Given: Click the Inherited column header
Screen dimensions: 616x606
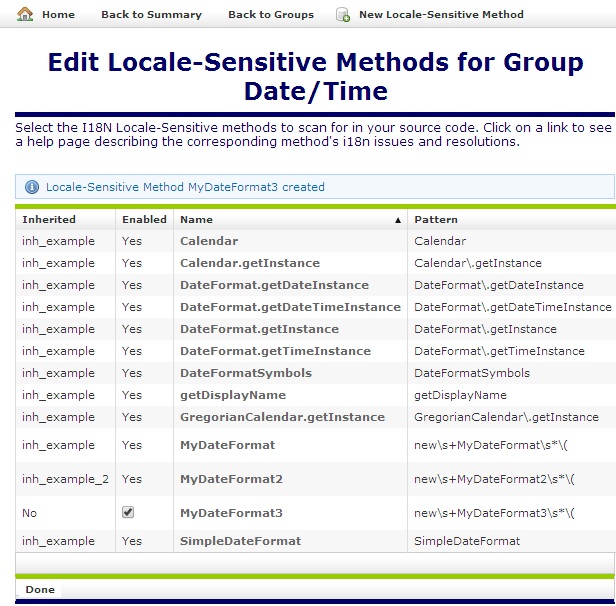Looking at the screenshot, I should (49, 219).
